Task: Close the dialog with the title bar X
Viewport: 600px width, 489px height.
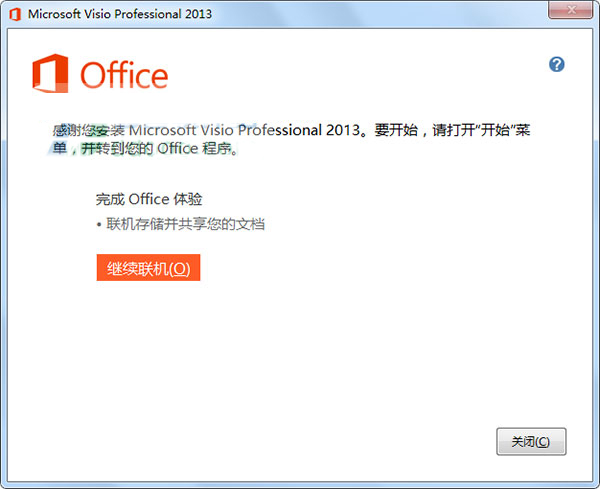Action: click(571, 10)
